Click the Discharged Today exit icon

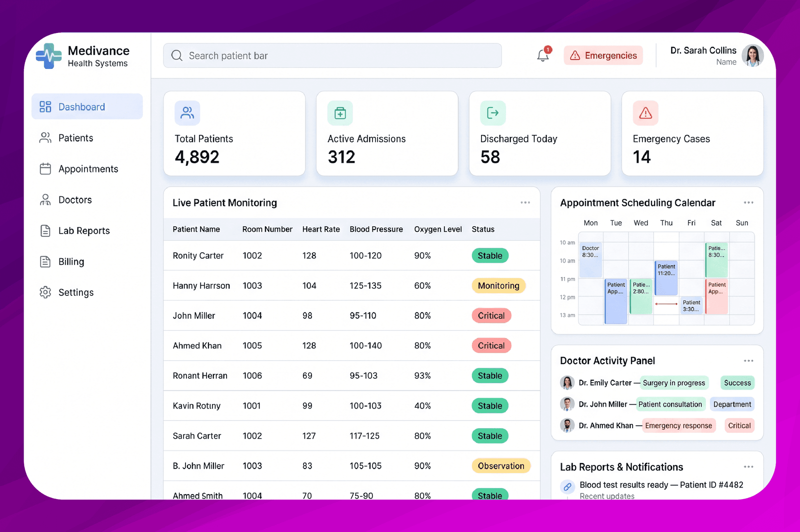(x=493, y=113)
